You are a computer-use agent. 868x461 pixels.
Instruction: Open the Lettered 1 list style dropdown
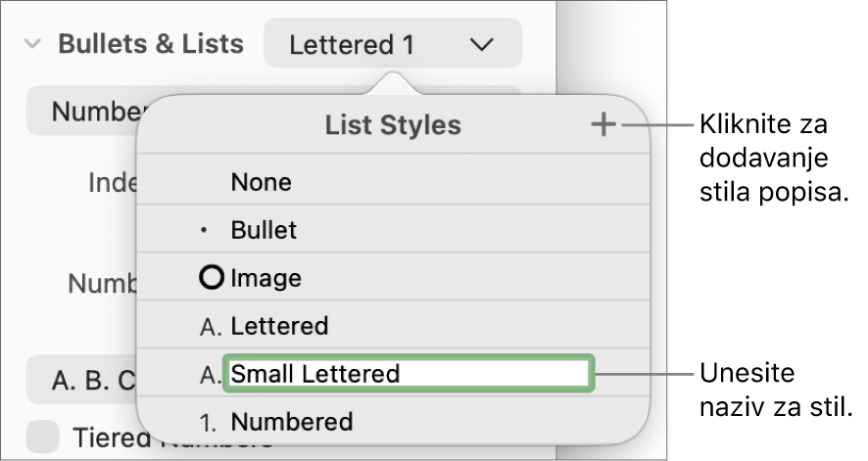point(392,45)
